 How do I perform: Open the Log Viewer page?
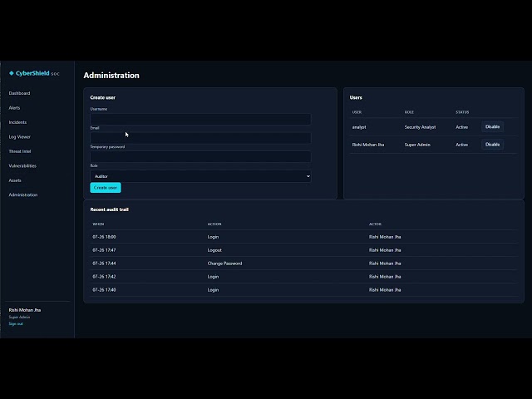[20, 136]
